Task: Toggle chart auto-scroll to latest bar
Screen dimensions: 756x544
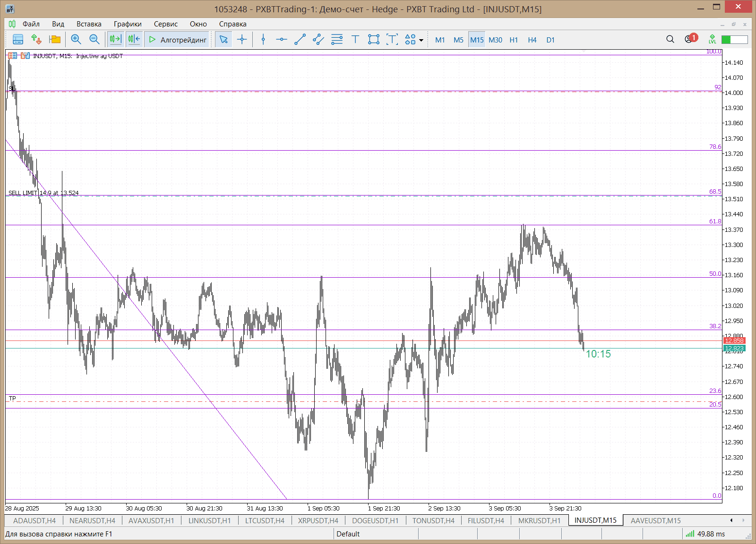Action: [x=115, y=40]
